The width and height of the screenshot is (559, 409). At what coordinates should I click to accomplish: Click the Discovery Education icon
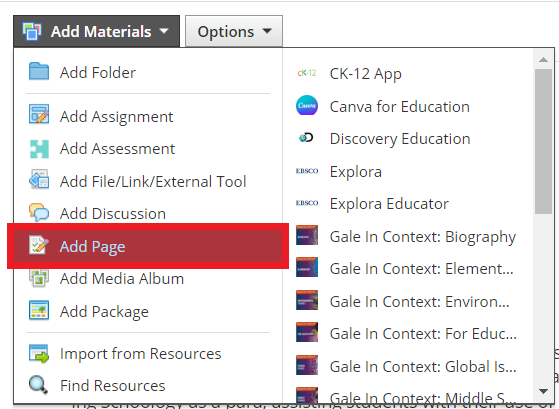pos(306,137)
